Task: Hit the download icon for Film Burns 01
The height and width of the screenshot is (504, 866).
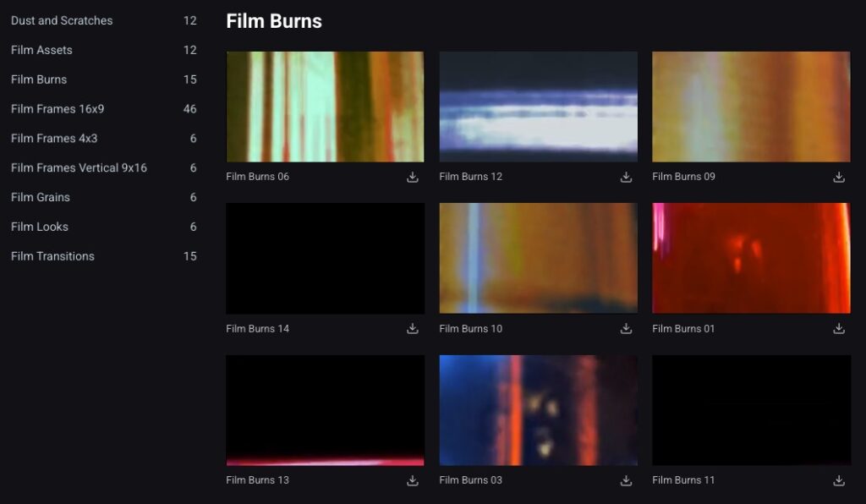Action: 839,328
